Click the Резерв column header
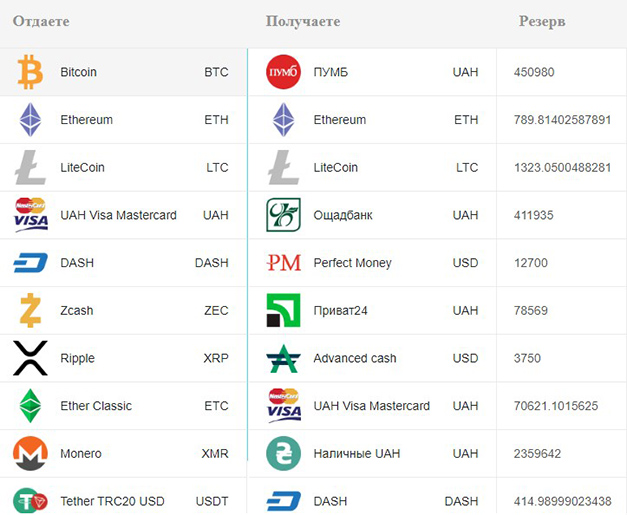 (542, 21)
